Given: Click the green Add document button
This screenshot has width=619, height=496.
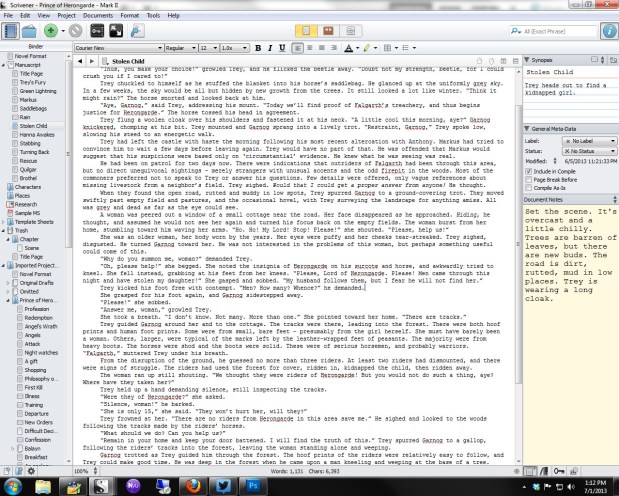Looking at the screenshot, I should click(x=51, y=31).
